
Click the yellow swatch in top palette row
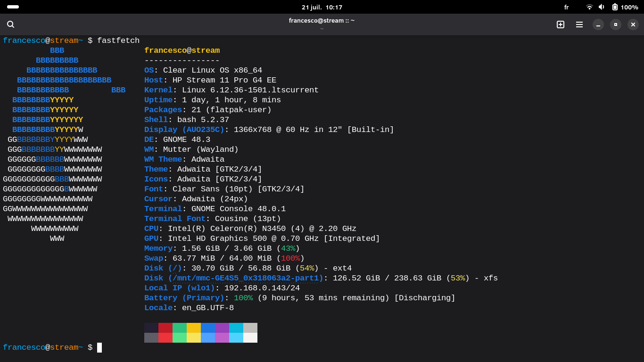tap(193, 328)
